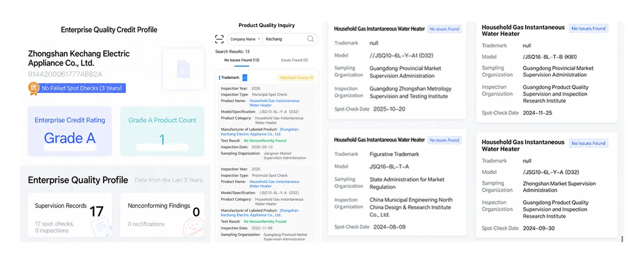Click Zhongshan Market Supervision Administration sampling organization
Image resolution: width=644 pixels, height=266 pixels.
coord(559,187)
